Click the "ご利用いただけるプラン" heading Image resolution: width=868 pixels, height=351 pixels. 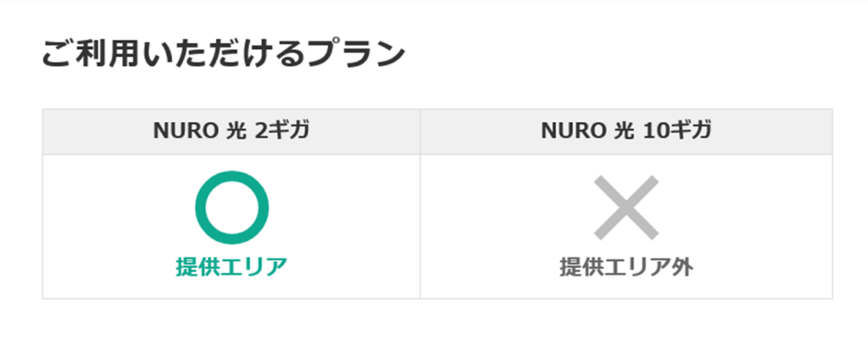tap(224, 54)
